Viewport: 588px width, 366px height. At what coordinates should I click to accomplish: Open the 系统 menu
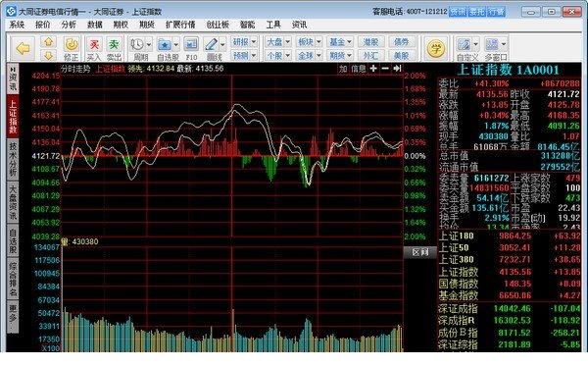pos(17,25)
